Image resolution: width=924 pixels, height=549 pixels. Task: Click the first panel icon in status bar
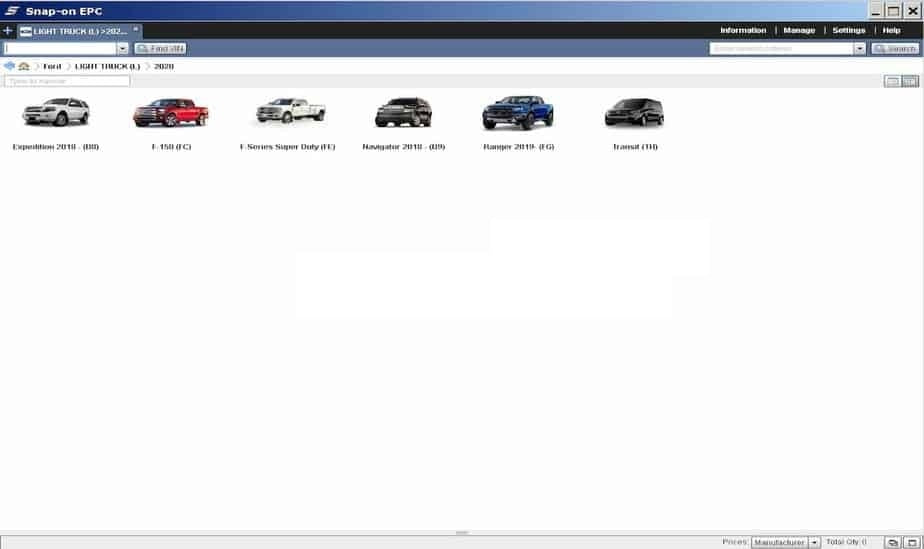pos(893,542)
